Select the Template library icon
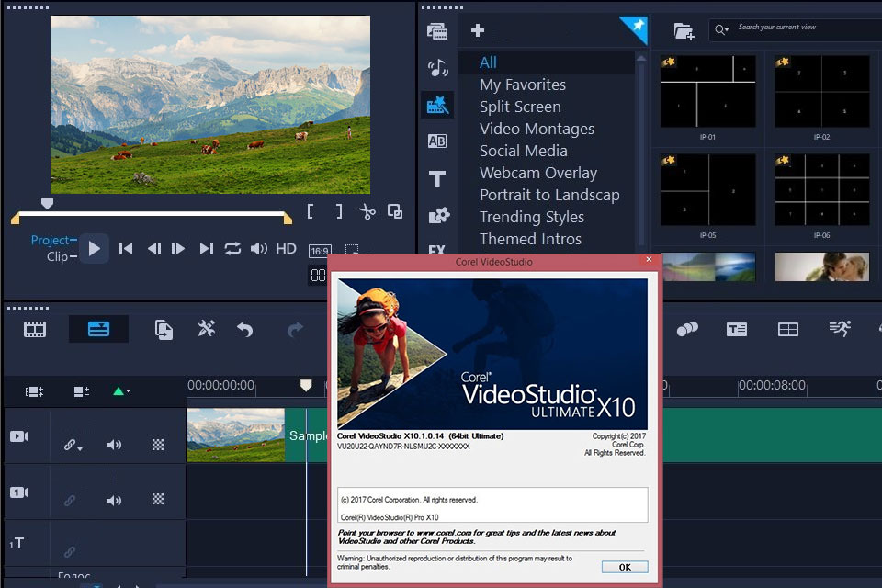This screenshot has height=588, width=882. [437, 105]
